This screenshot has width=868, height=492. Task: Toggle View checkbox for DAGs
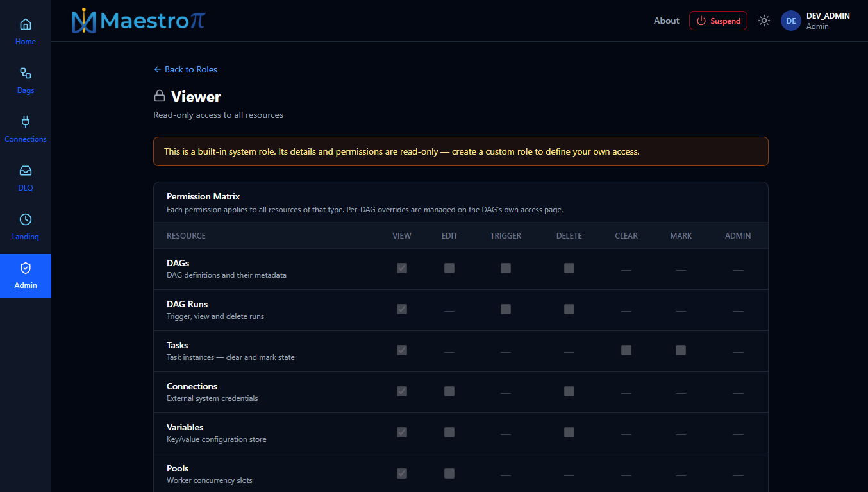click(402, 268)
